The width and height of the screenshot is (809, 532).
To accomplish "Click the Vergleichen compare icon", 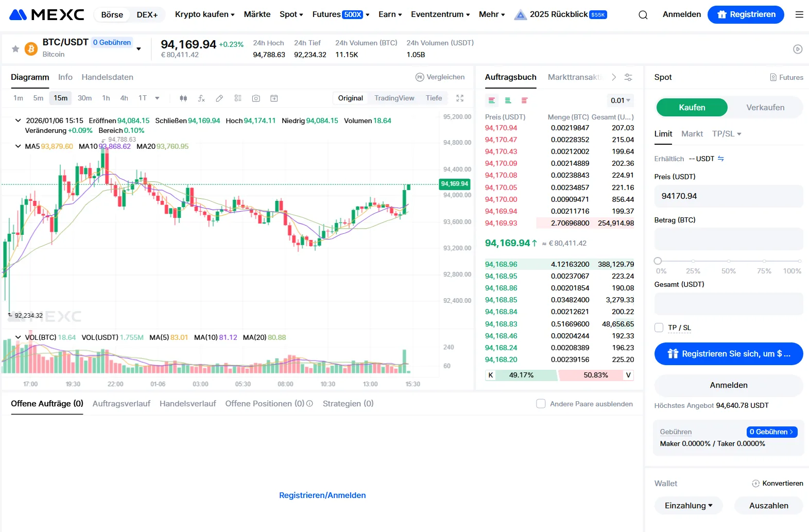I will [x=420, y=77].
